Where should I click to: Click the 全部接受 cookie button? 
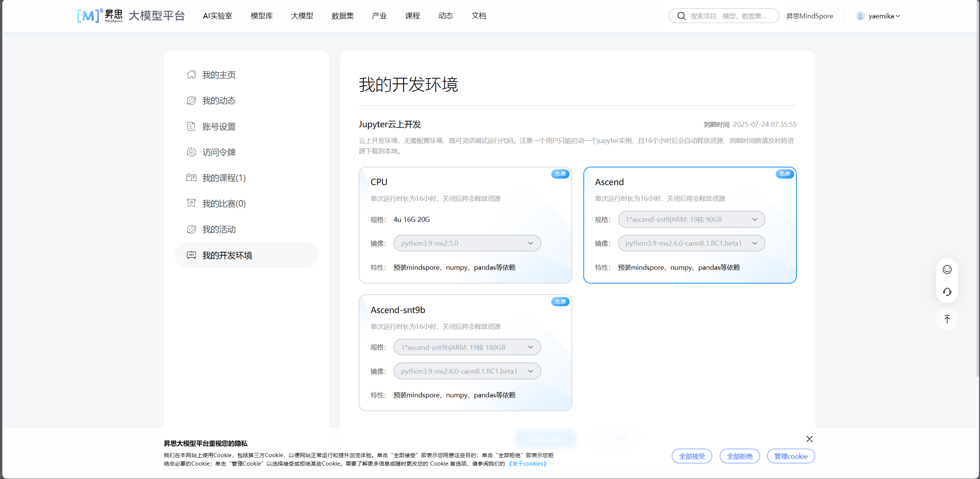[x=691, y=456]
